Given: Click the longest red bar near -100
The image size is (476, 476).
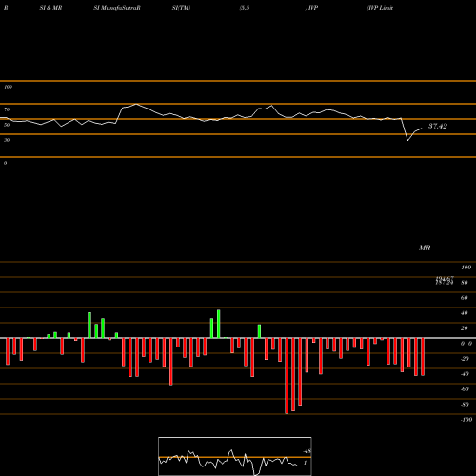Looking at the screenshot, I should [287, 376].
